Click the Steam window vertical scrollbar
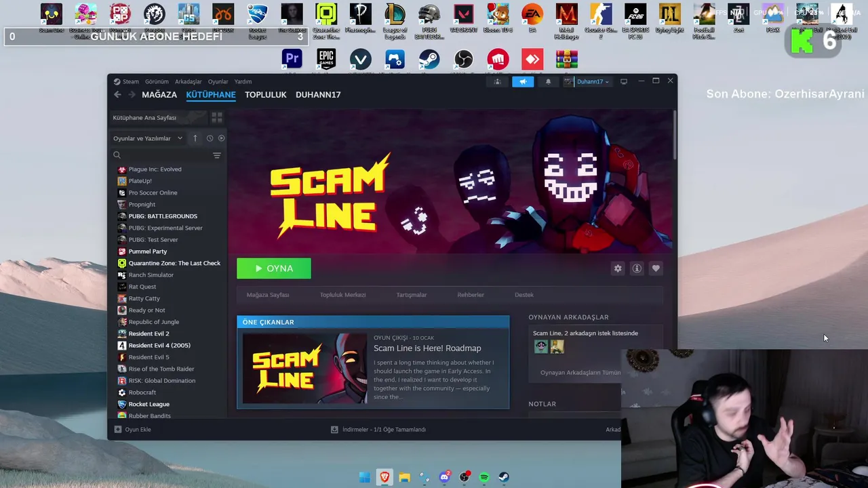Screen dimensions: 868x488 [674, 136]
